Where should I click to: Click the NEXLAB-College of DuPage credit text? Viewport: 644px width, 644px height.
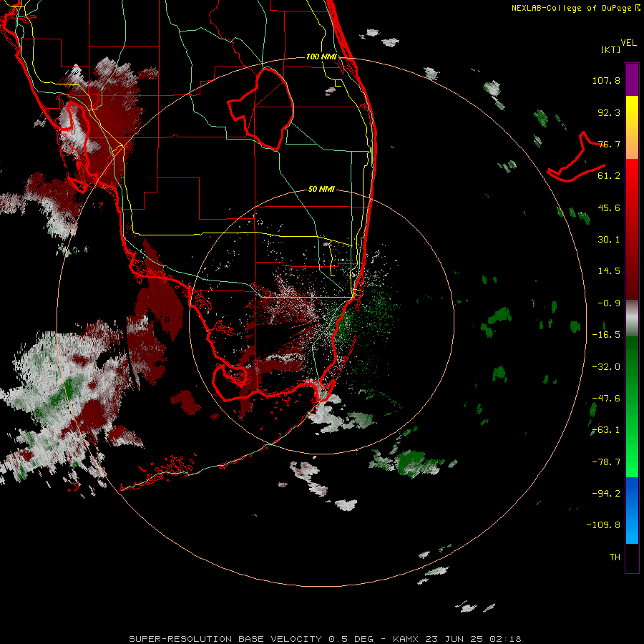(x=576, y=8)
